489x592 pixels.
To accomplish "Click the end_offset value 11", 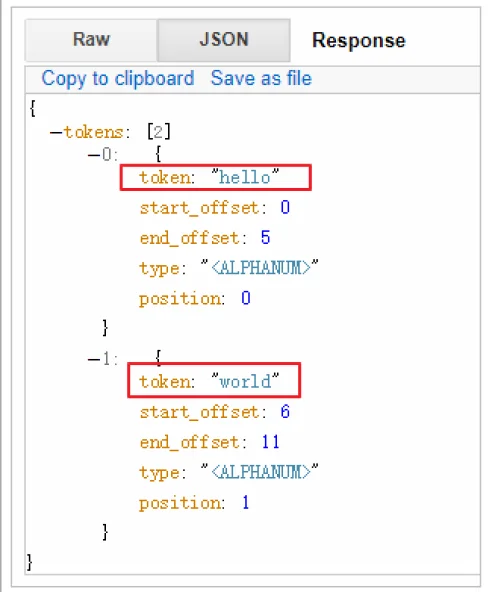I will (270, 442).
